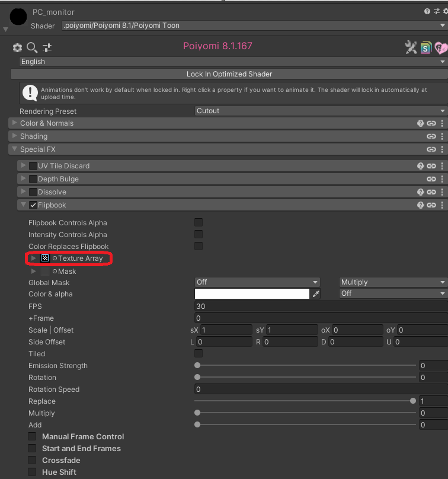Enable Manual Frame Control checkbox
The height and width of the screenshot is (479, 448).
pyautogui.click(x=32, y=436)
